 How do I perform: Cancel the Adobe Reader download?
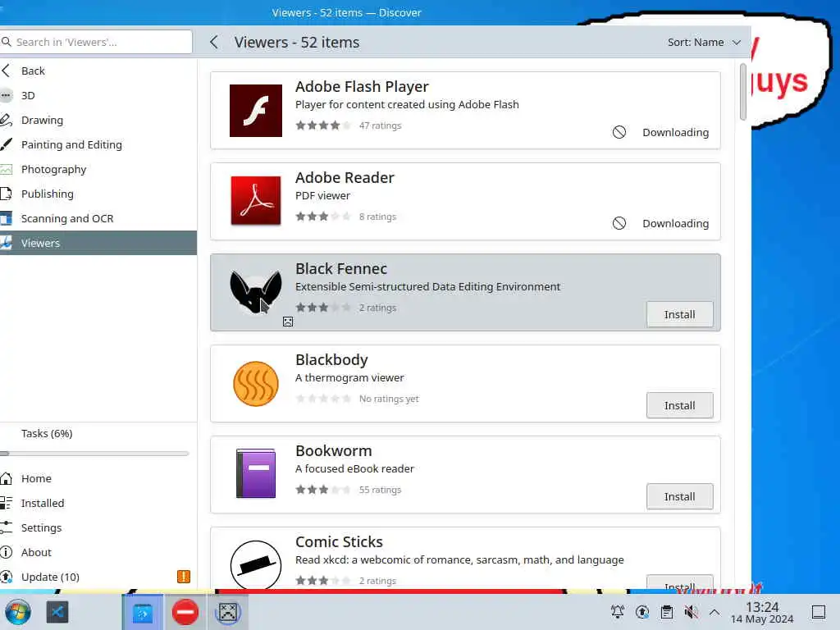(x=619, y=223)
